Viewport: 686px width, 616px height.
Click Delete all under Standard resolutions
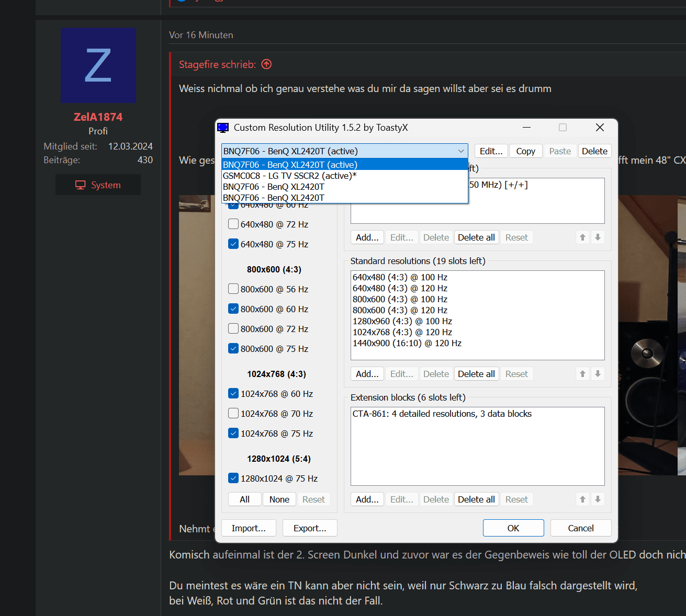(476, 374)
